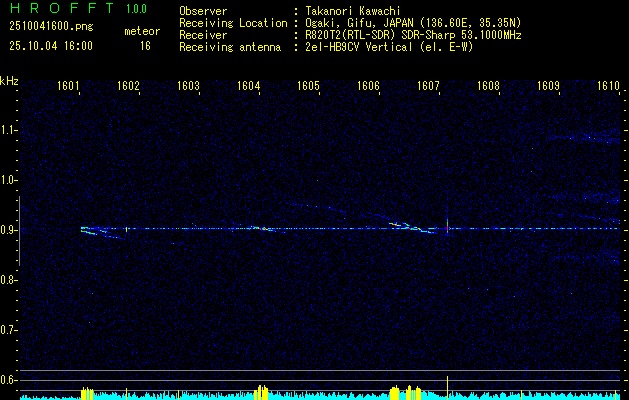Click the file name 2510041600.png
The image size is (629, 400).
[x=51, y=27]
